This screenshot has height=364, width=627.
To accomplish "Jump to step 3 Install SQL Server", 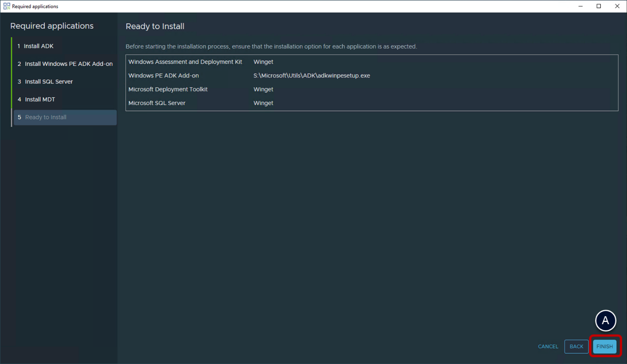I will [49, 81].
